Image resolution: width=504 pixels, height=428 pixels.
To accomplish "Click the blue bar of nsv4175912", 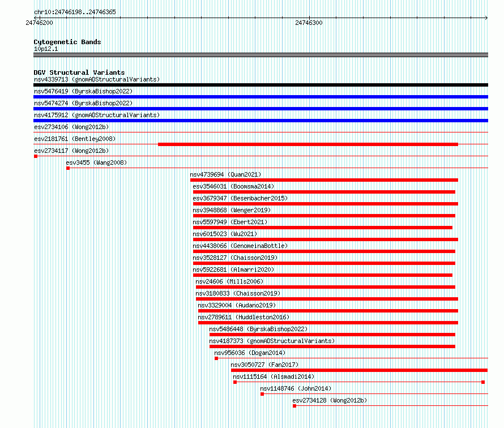I will click(x=260, y=121).
